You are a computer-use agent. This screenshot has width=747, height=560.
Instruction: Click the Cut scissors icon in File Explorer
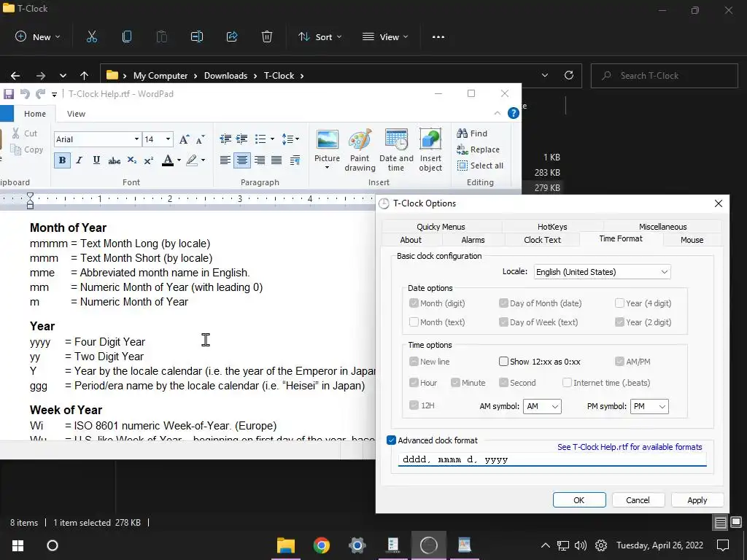pos(92,36)
